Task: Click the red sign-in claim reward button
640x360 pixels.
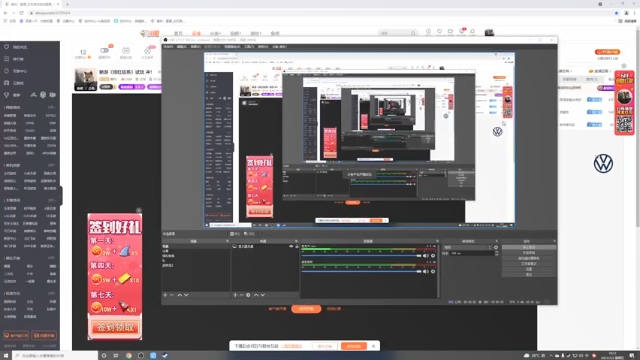Action: tap(115, 327)
